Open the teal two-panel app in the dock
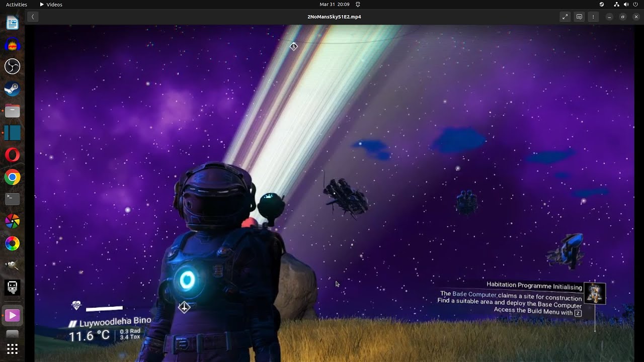The image size is (644, 362). coord(13,133)
